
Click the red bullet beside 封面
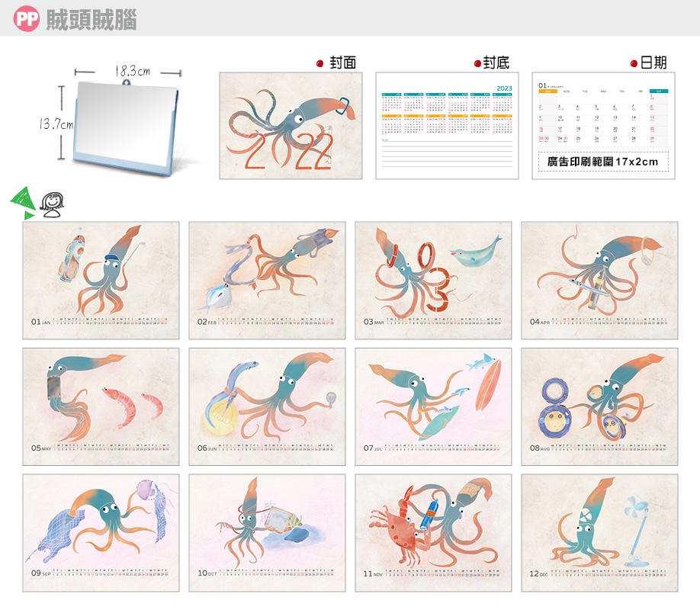click(320, 64)
